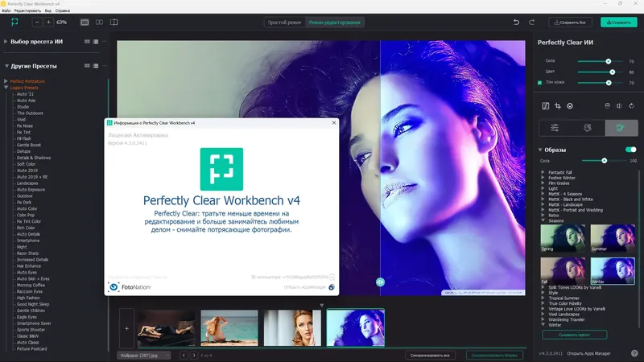Select the Fall look thumbnail
This screenshot has height=362, width=644.
click(x=563, y=271)
